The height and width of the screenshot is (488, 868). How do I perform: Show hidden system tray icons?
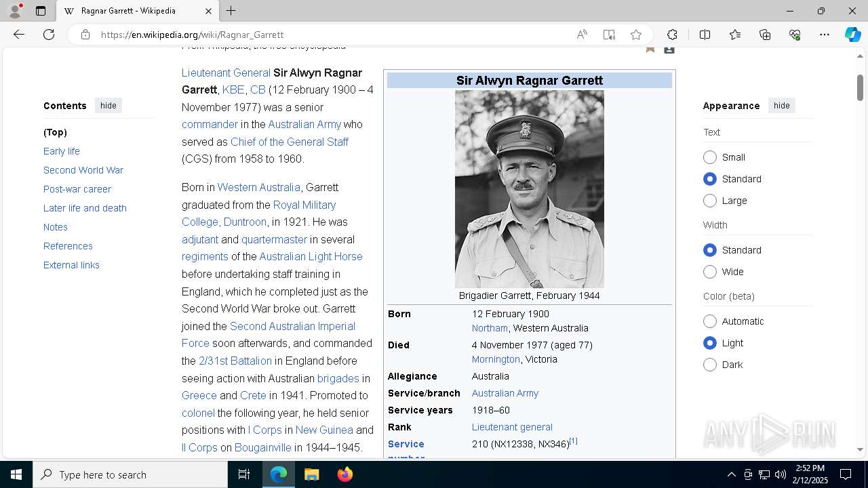(731, 474)
